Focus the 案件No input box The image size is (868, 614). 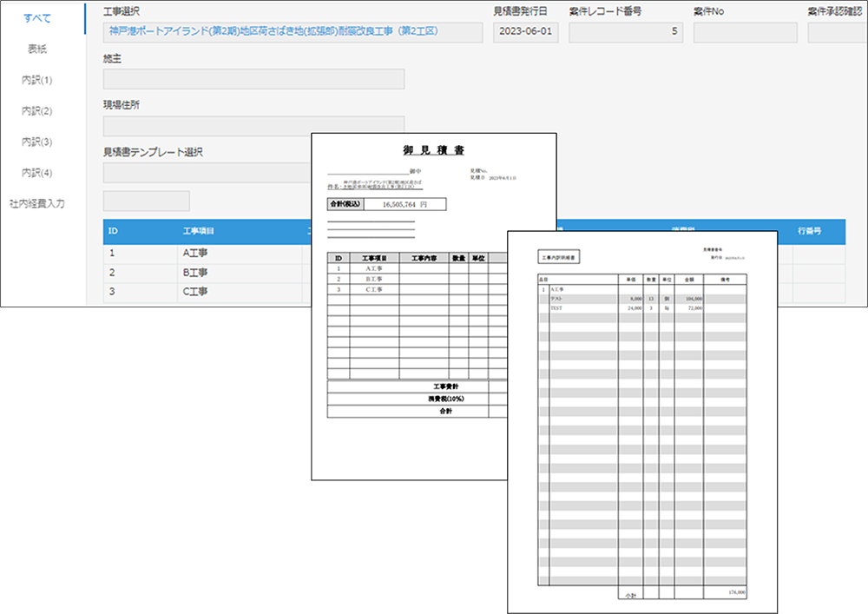pyautogui.click(x=745, y=33)
